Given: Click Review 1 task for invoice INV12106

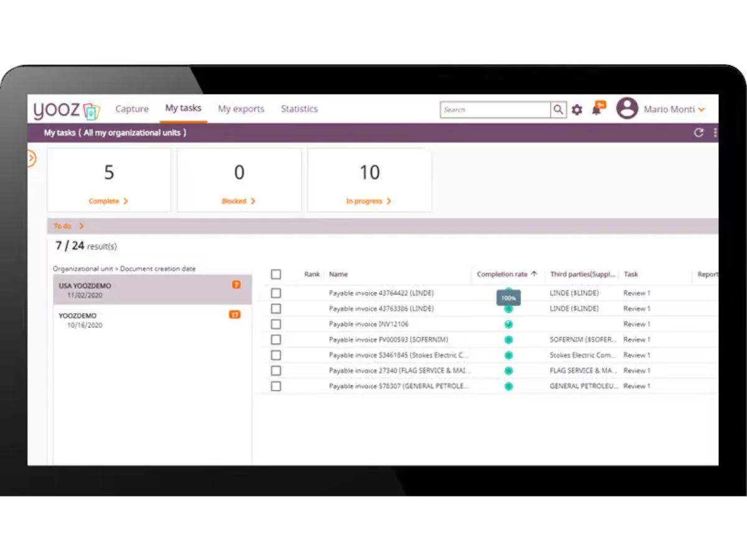Looking at the screenshot, I should 637,324.
